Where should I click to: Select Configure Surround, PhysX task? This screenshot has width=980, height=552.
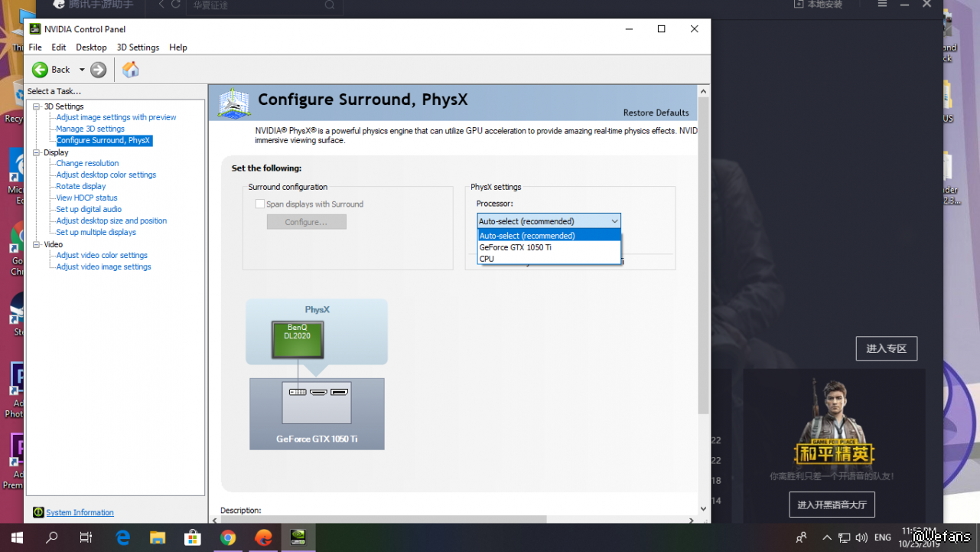point(103,140)
